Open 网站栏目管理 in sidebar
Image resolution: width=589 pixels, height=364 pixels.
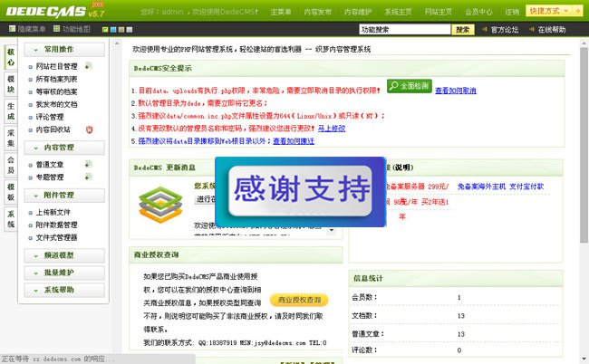coord(57,66)
